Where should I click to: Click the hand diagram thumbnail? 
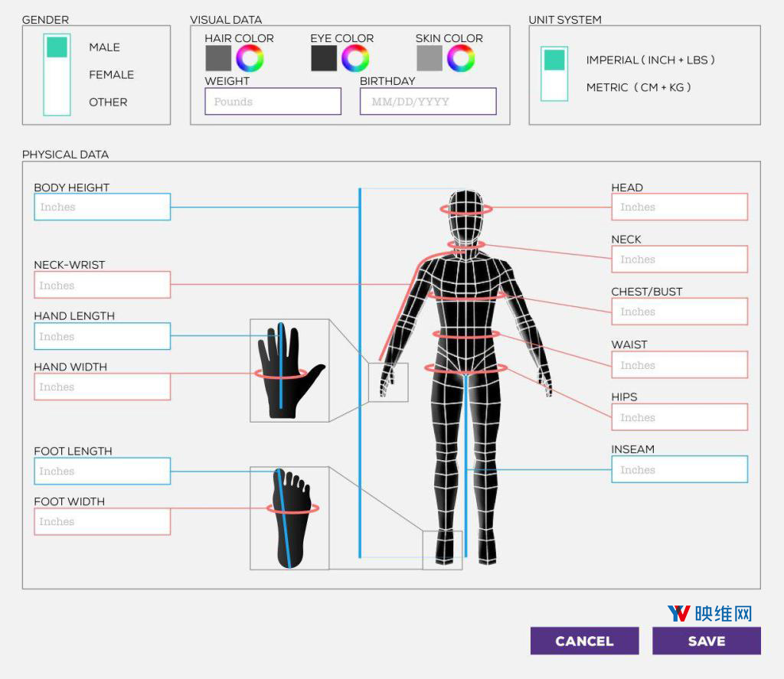(x=289, y=371)
